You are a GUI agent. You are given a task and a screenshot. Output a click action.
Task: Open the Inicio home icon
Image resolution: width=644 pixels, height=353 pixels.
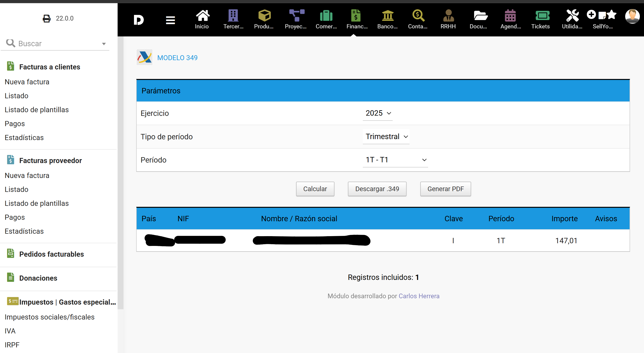tap(202, 16)
